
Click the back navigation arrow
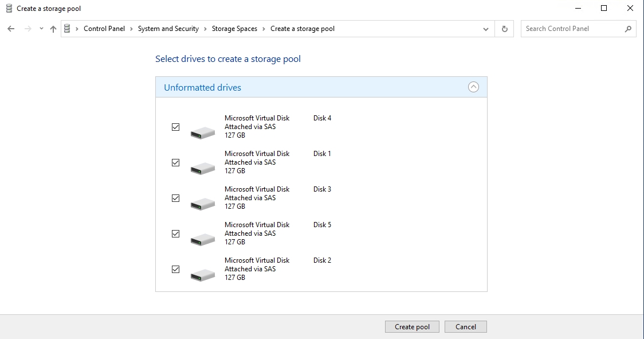click(10, 29)
